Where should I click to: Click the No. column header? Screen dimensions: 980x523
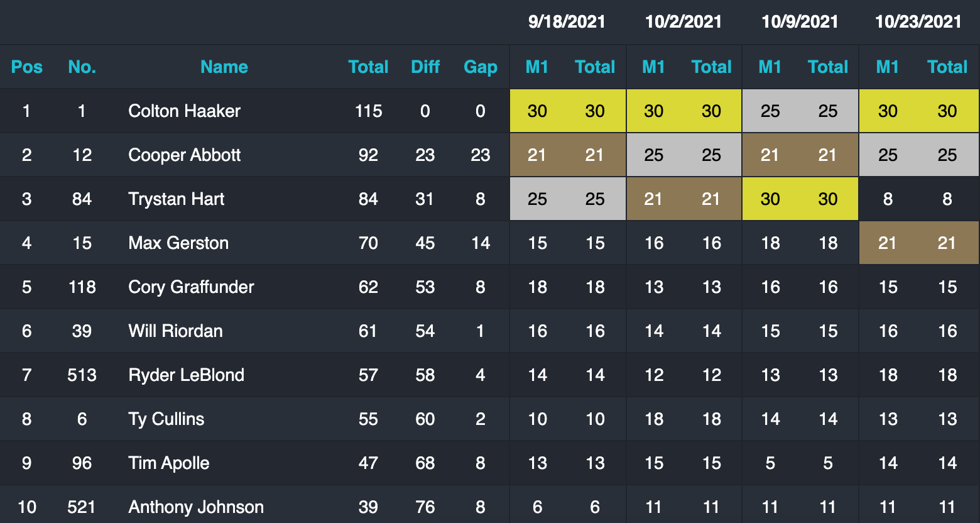click(x=82, y=67)
